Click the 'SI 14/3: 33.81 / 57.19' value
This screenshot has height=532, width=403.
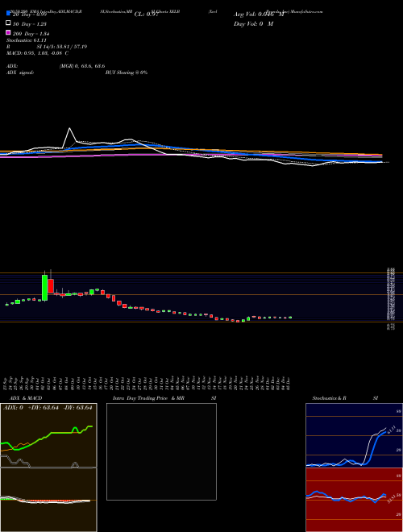coord(62,47)
